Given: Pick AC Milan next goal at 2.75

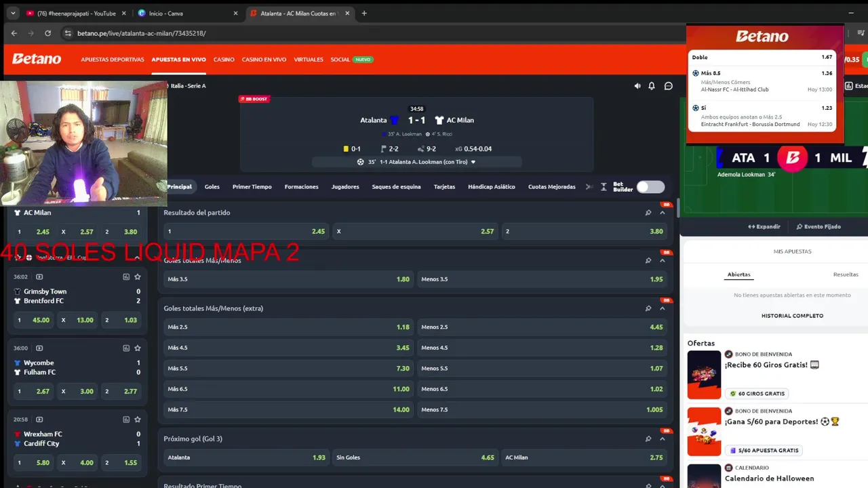Looking at the screenshot, I should click(x=584, y=457).
